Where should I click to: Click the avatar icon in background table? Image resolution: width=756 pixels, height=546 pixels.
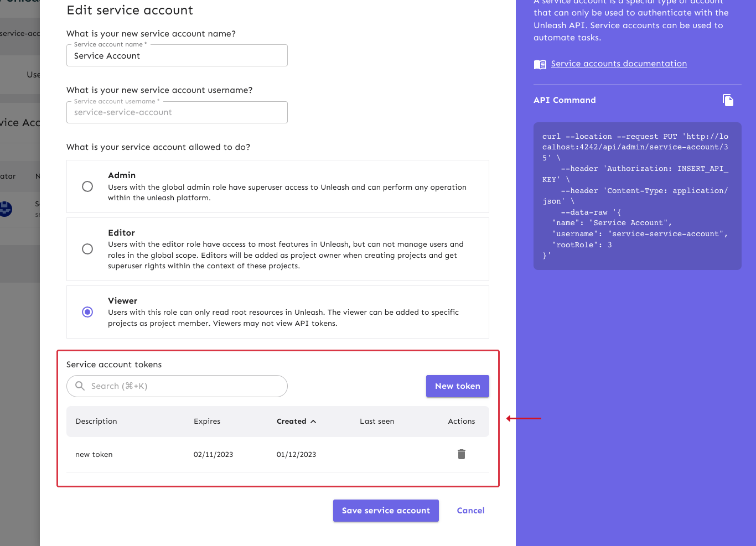tap(6, 209)
